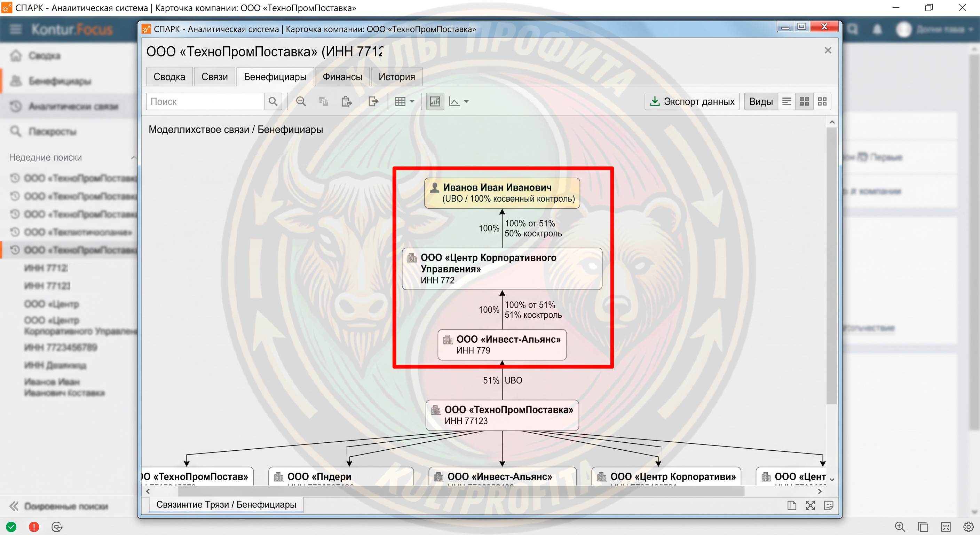Open Бенефициары in the left sidebar

coord(69,81)
